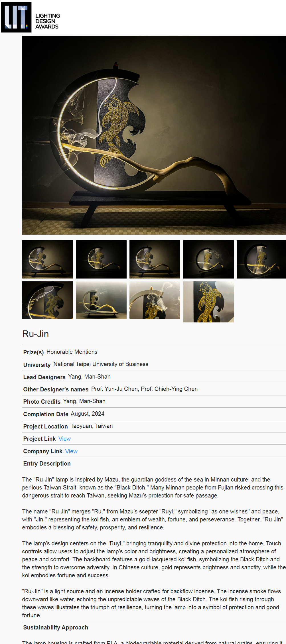Open the close-up koi thumbnail in second row
Image resolution: width=286 pixels, height=644 pixels.
48,300
